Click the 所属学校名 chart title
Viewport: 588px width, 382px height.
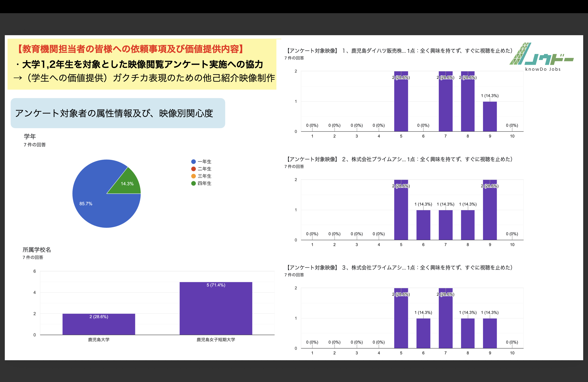[x=37, y=250]
